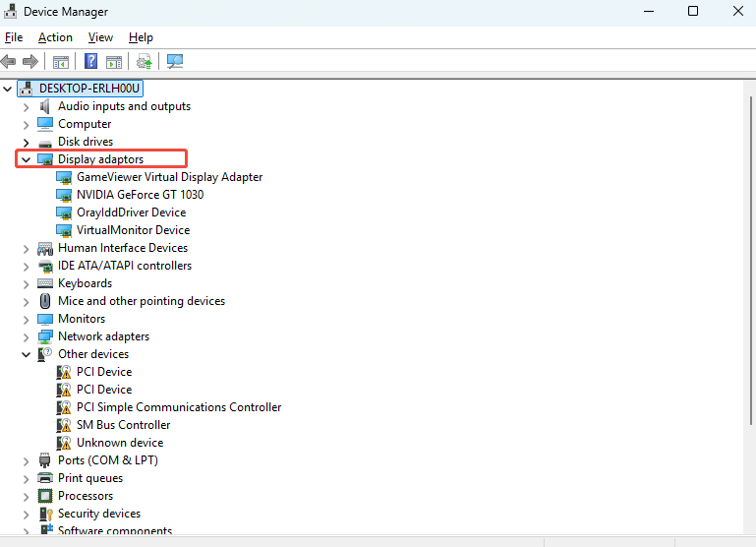Viewport: 756px width, 547px height.
Task: Select the DESKTOP-ERLH00U root node
Action: tap(89, 89)
